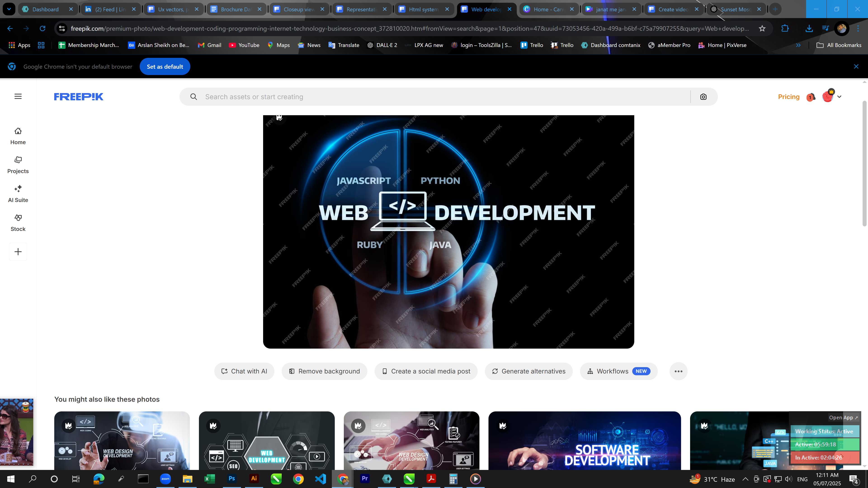The image size is (868, 488).
Task: Click Set as default button
Action: point(165,67)
